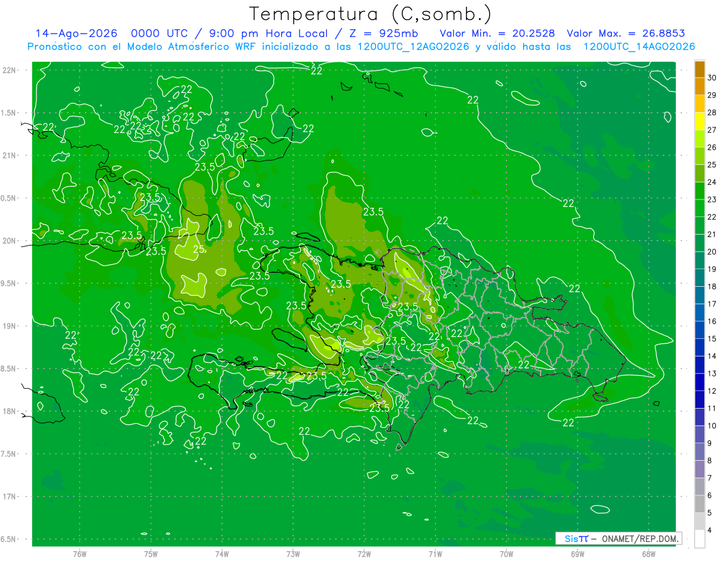728x562 pixels.
Task: Click the "Valor Min. = 20.2528" value
Action: (497, 33)
